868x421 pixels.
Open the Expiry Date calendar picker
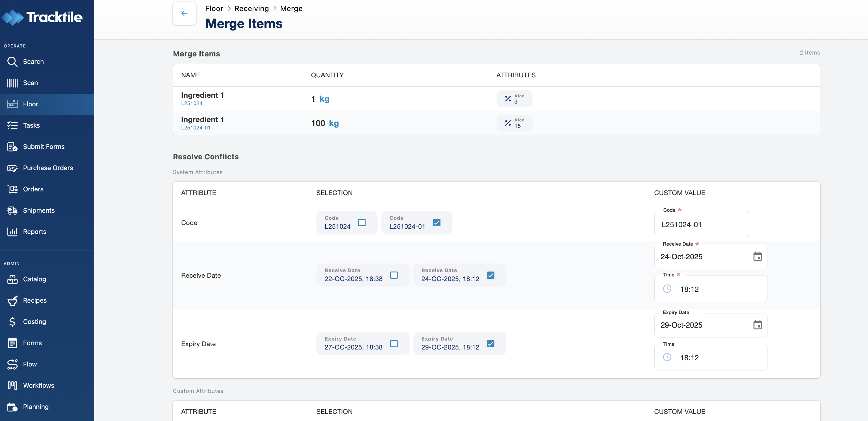757,325
